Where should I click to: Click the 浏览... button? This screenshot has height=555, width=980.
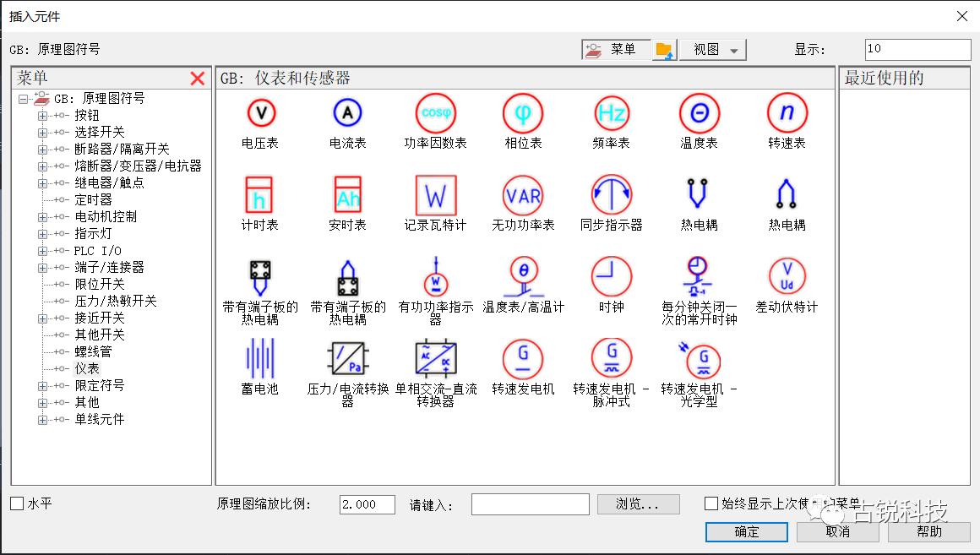638,504
